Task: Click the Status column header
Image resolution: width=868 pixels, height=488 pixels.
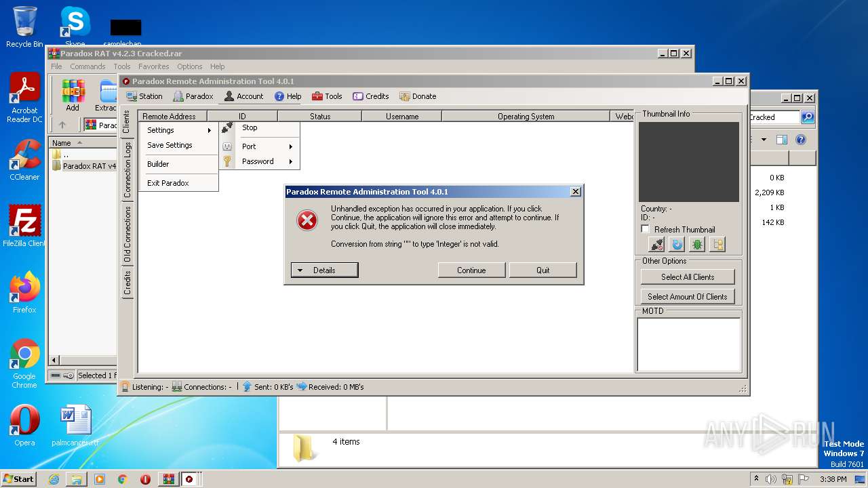Action: [320, 117]
